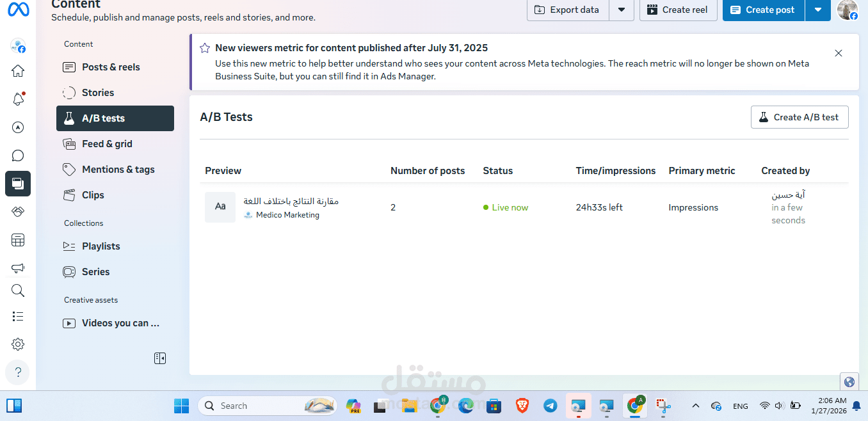Click the Preview column header

pos(223,171)
